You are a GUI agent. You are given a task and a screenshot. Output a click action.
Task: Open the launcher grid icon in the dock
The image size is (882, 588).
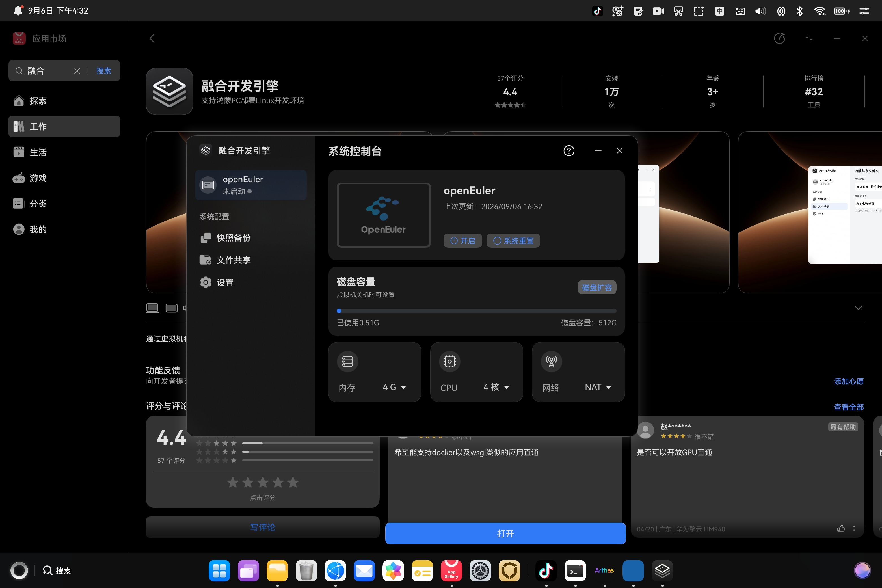(219, 571)
